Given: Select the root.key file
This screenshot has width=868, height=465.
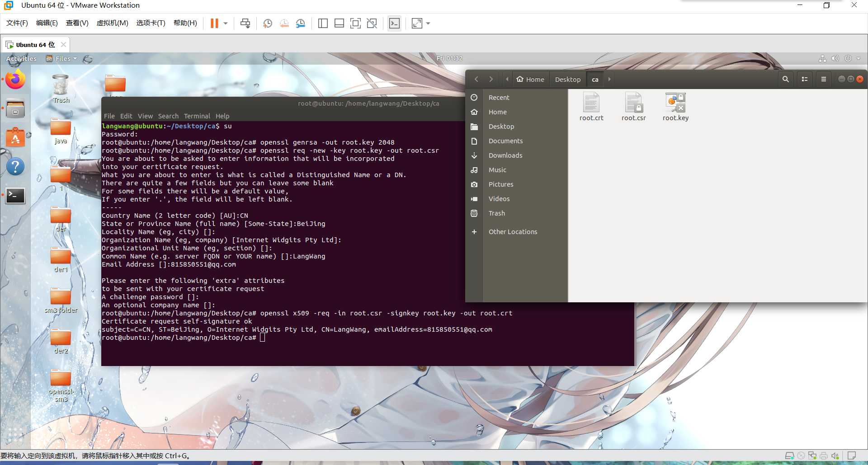Looking at the screenshot, I should tap(675, 107).
